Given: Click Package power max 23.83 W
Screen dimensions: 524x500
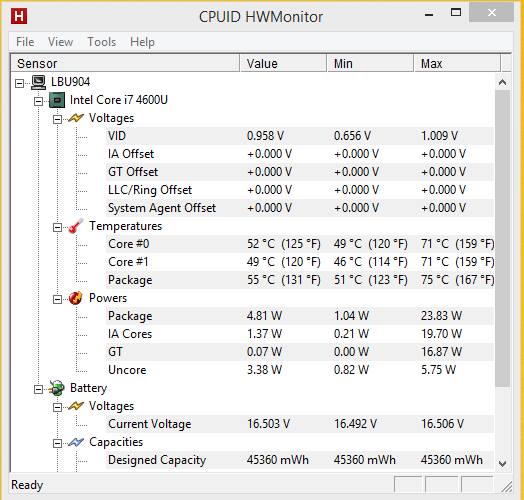Looking at the screenshot, I should coord(441,316).
